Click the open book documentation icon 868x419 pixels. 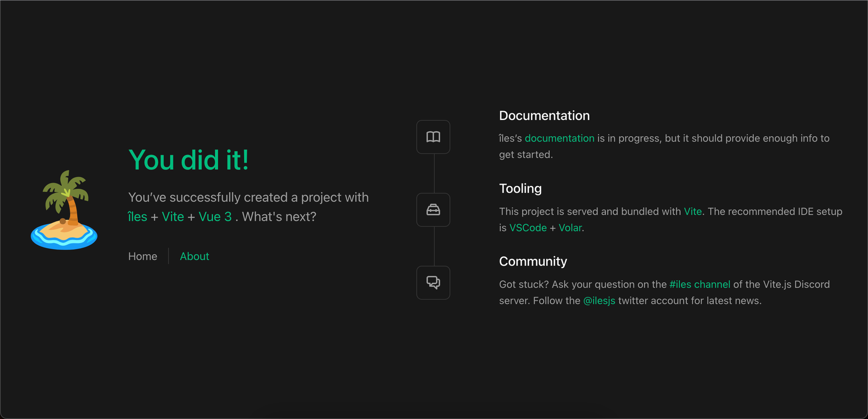(433, 137)
